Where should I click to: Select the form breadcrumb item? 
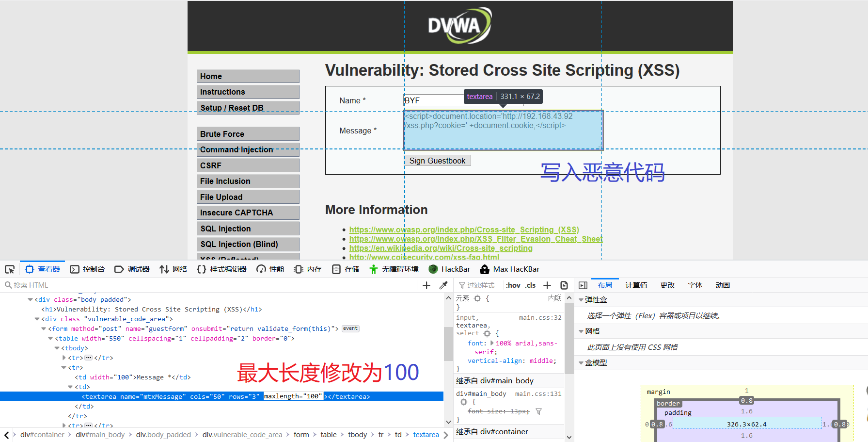[301, 435]
